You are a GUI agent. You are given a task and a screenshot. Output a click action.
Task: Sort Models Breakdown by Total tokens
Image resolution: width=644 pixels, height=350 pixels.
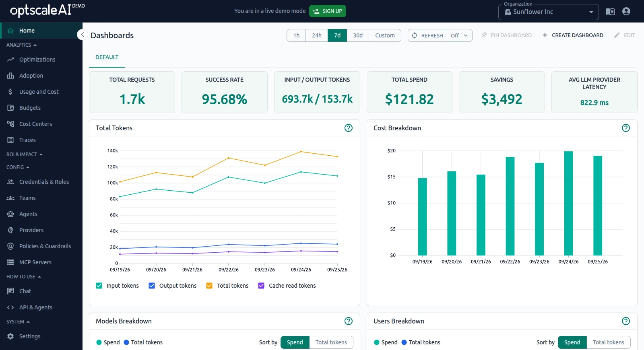(x=331, y=342)
